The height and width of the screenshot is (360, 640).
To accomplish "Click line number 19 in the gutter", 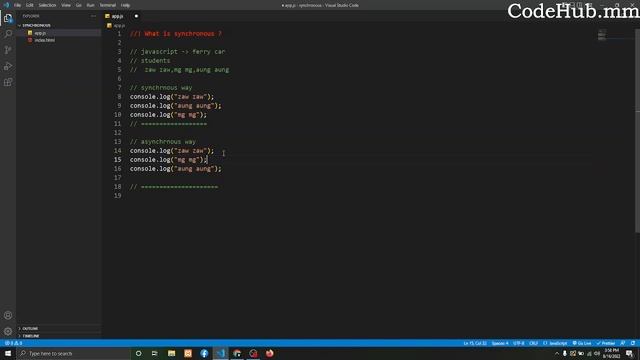I will point(118,196).
